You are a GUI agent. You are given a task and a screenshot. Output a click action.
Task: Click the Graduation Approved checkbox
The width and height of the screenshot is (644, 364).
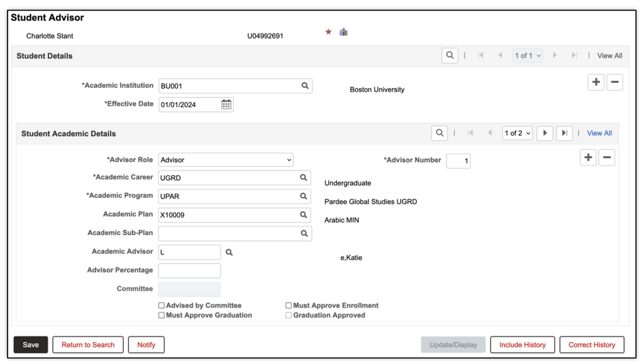(x=288, y=315)
